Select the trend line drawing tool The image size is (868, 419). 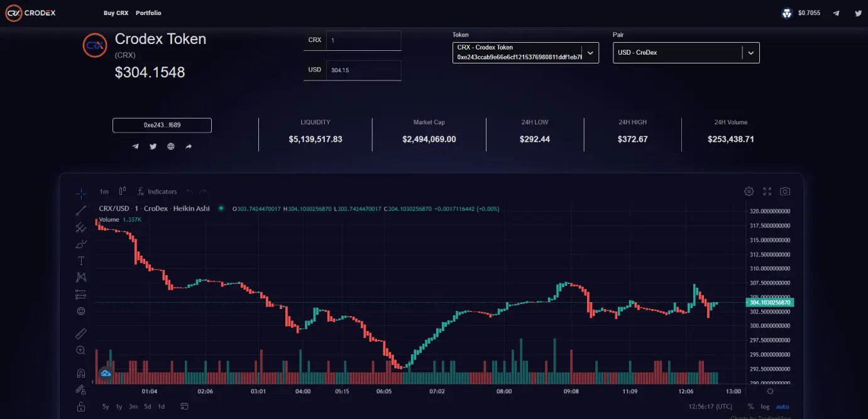80,210
